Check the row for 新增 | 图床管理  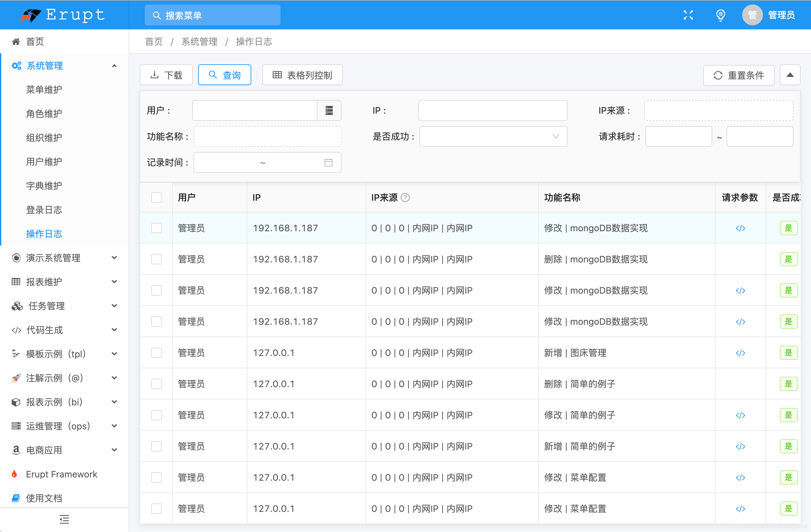(156, 353)
